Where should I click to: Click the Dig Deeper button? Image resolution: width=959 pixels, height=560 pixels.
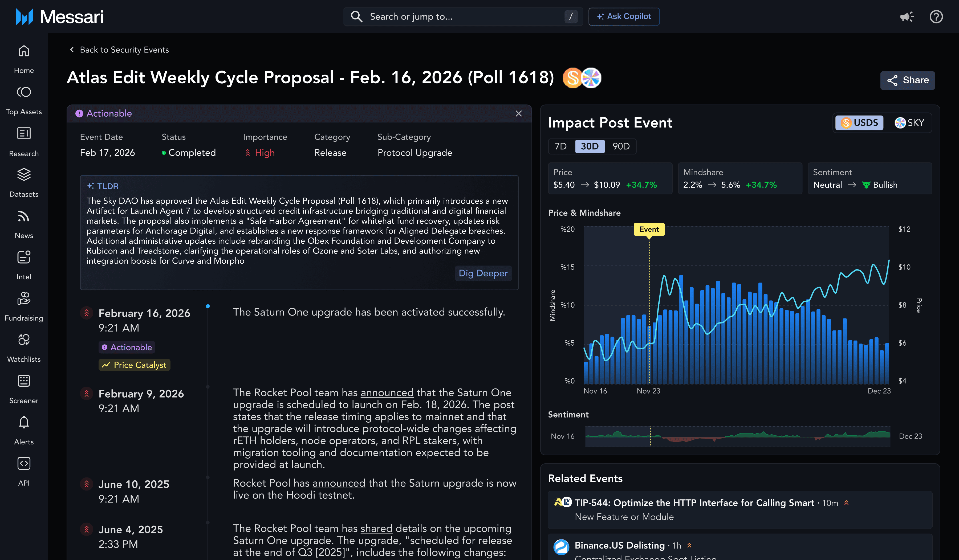pyautogui.click(x=482, y=273)
